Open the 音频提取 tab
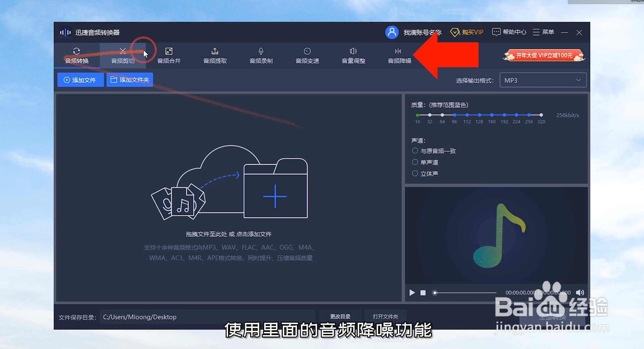644x349 pixels. coord(215,55)
